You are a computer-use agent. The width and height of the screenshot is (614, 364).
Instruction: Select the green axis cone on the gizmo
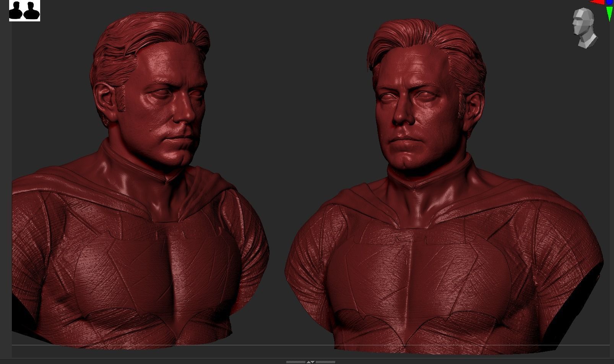coord(609,13)
